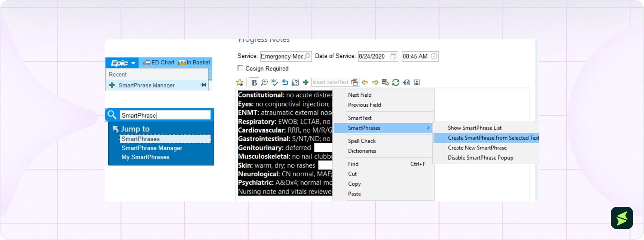Open the In Basket
This screenshot has height=240, width=644.
194,63
